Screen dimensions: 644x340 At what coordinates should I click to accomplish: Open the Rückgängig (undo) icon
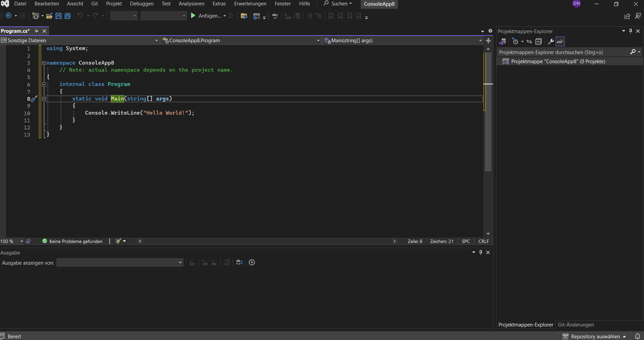pyautogui.click(x=80, y=16)
